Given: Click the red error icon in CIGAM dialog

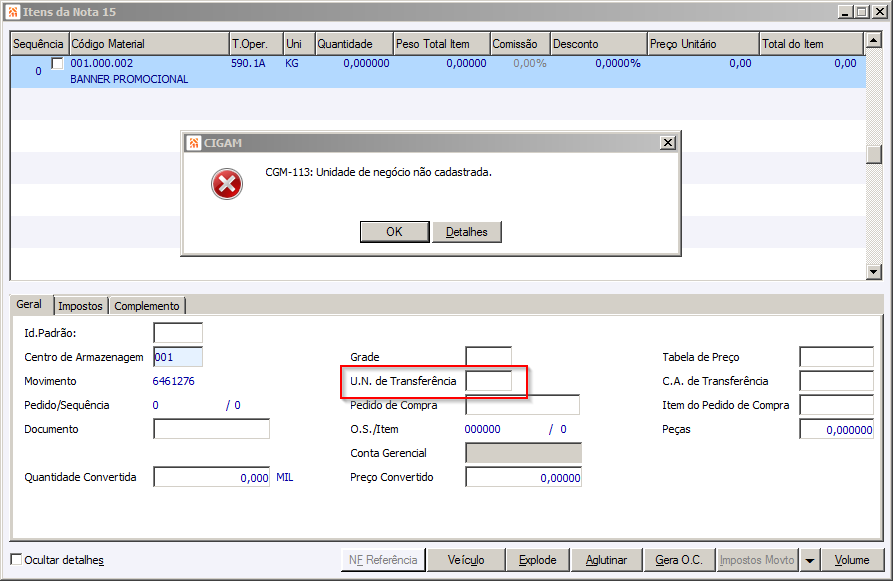Looking at the screenshot, I should click(x=227, y=184).
